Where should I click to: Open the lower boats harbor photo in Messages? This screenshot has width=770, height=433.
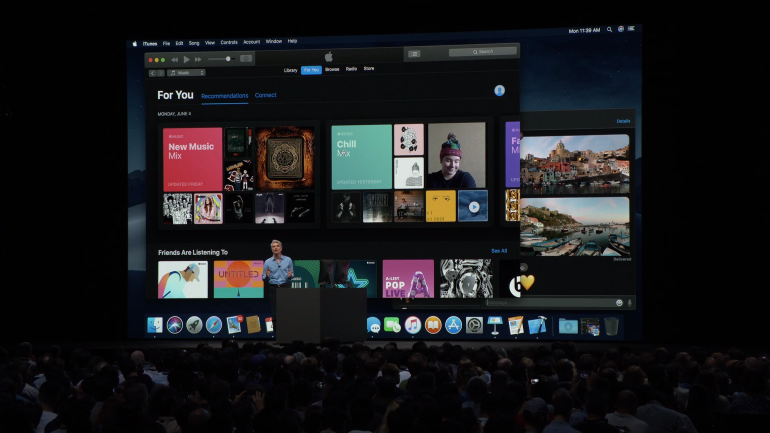pyautogui.click(x=575, y=226)
